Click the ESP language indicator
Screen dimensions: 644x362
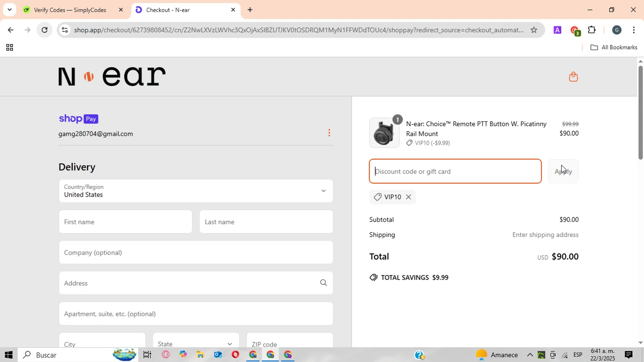578,355
